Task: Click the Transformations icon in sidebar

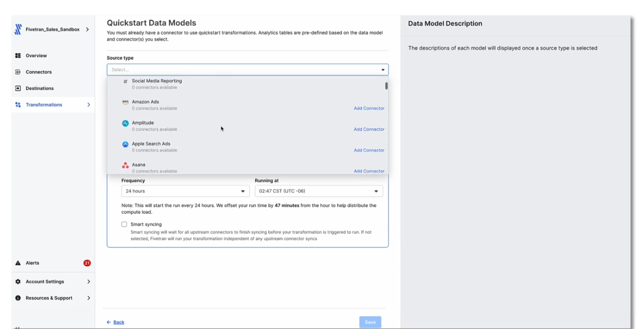Action: 18,104
